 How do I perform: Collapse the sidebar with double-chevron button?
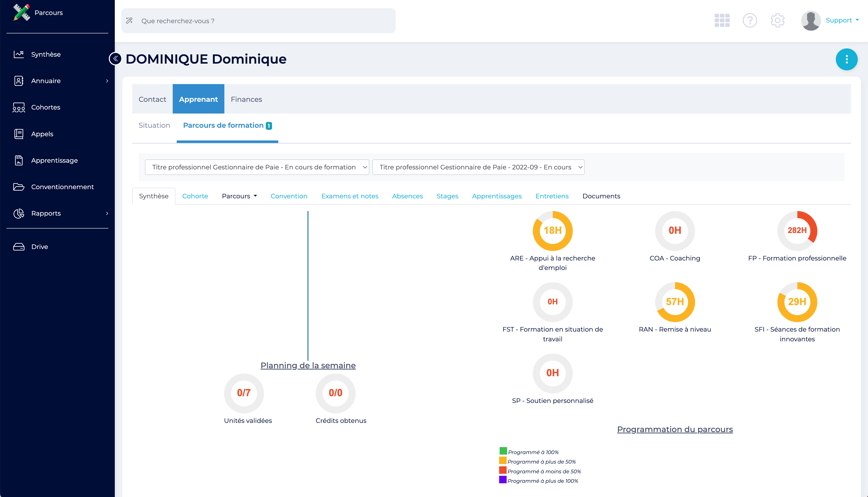115,59
